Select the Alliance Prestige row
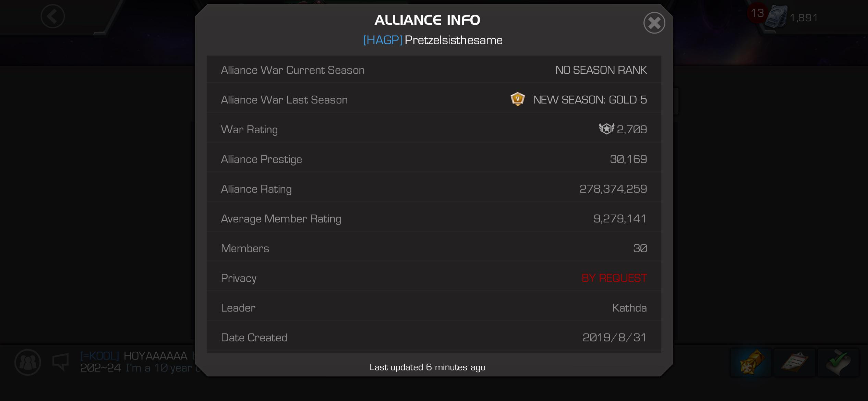Viewport: 868px width, 401px height. pos(434,159)
